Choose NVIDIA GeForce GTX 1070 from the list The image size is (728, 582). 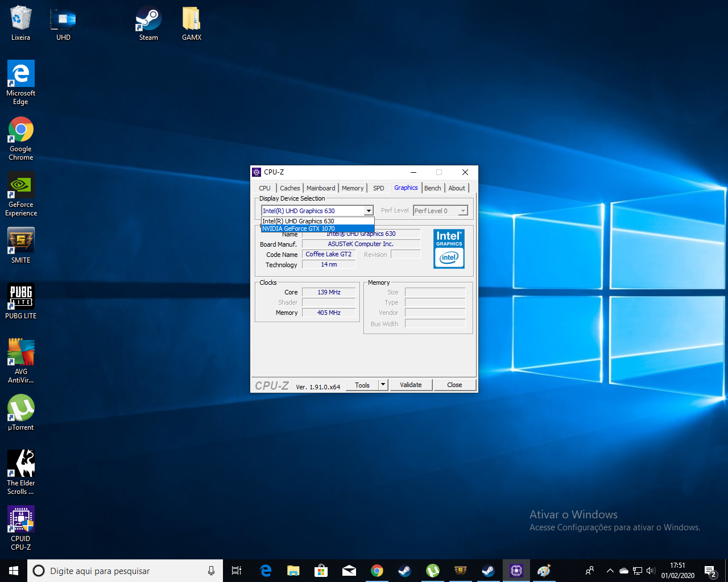tap(317, 228)
